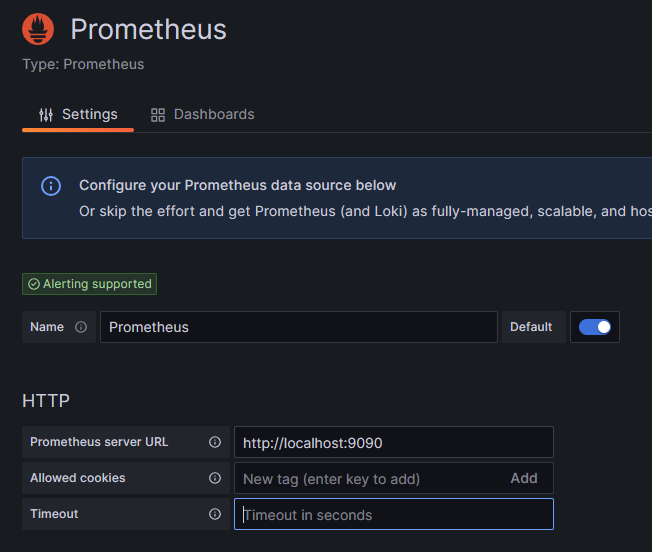Click the HTTP section heading
Image resolution: width=652 pixels, height=552 pixels.
(46, 401)
